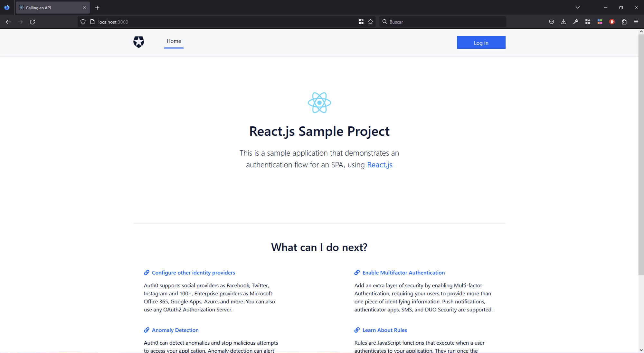Click the bookmark star icon
Image resolution: width=644 pixels, height=353 pixels.
click(x=371, y=22)
